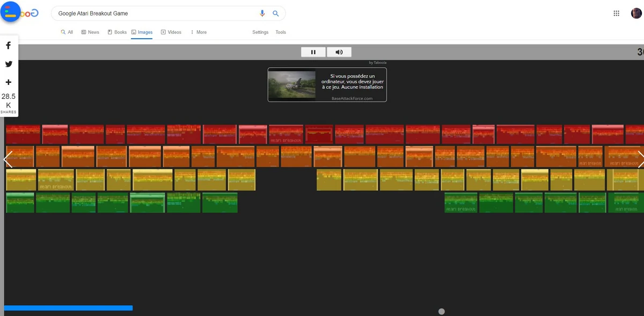Pause the Breakout game

[x=313, y=52]
